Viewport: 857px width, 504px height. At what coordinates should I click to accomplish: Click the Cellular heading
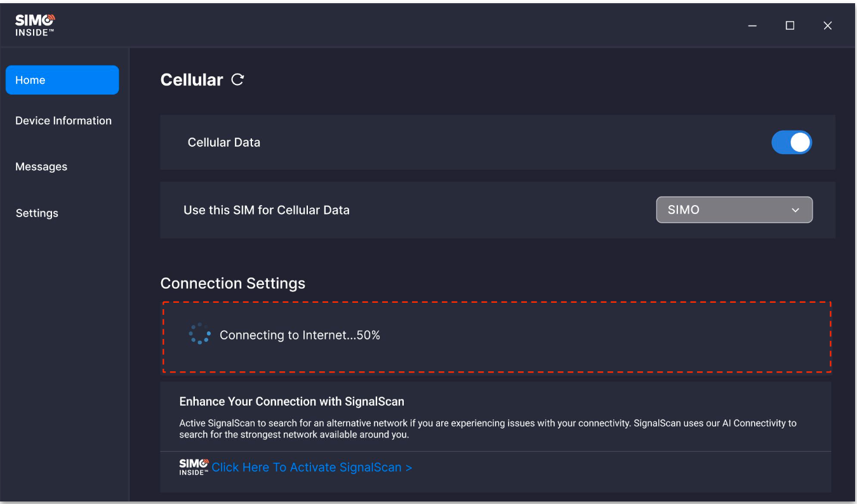click(x=192, y=80)
